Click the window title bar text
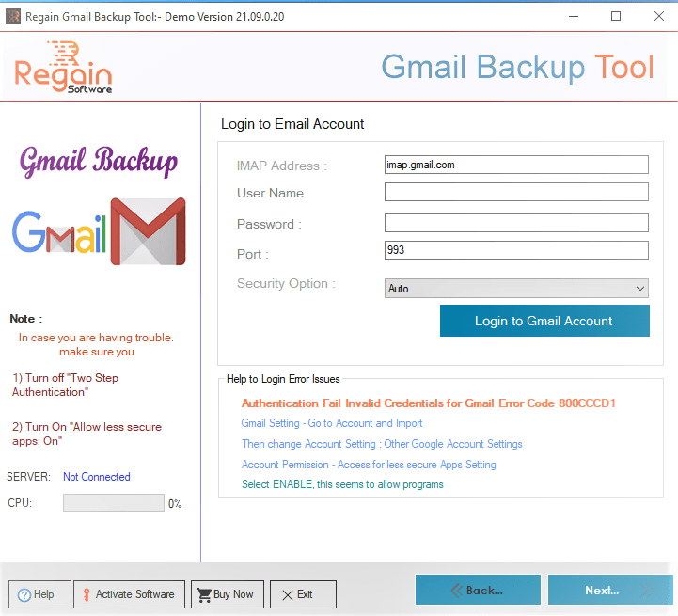 pyautogui.click(x=155, y=17)
